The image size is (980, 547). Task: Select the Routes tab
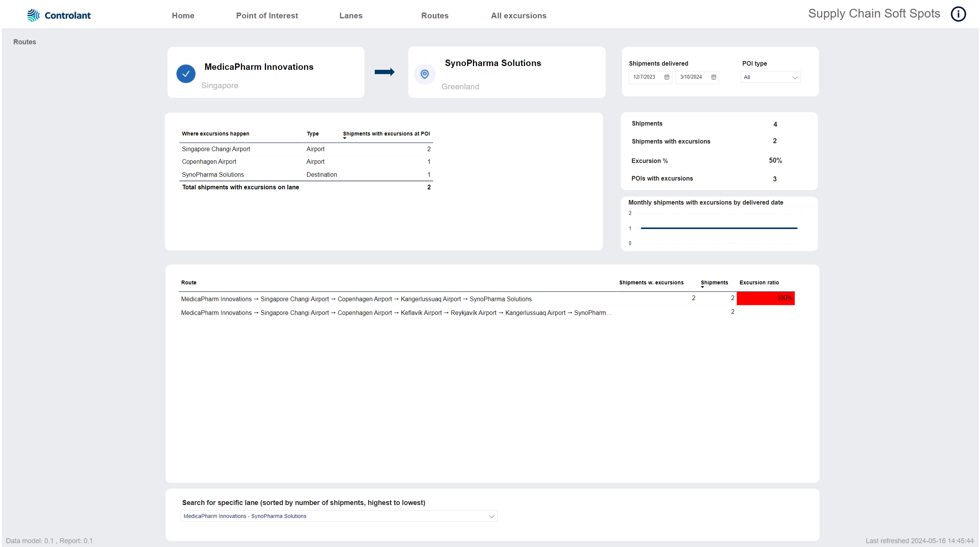coord(435,16)
